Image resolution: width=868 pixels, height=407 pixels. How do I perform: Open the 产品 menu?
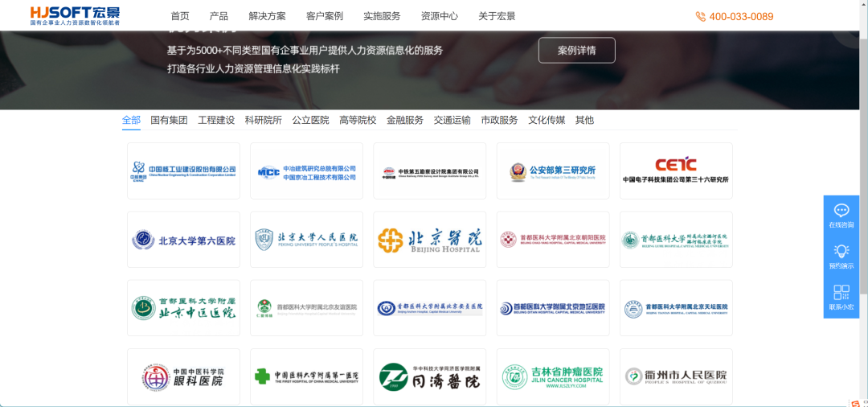[219, 16]
